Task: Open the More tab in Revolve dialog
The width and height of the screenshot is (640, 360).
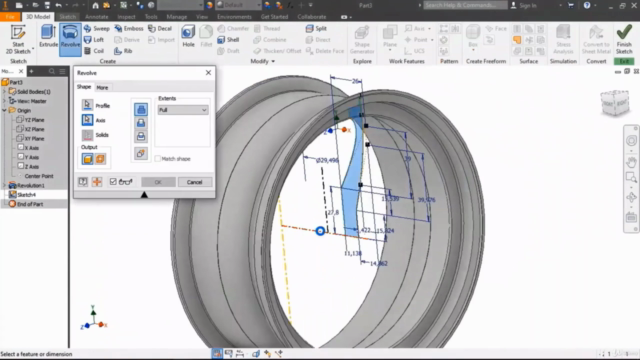Action: coord(102,87)
